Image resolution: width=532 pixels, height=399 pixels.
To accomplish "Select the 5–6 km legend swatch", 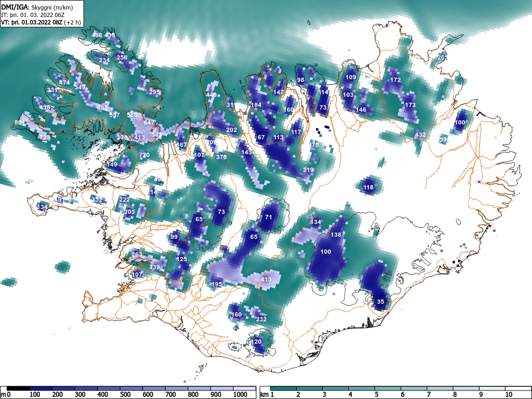I will pyautogui.click(x=388, y=388).
